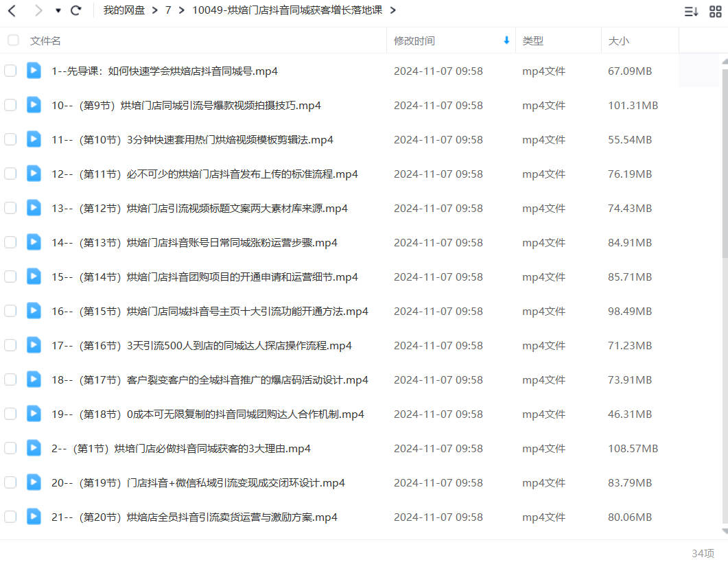This screenshot has width=728, height=562.
Task: Switch to grid thumbnail view
Action: (716, 11)
